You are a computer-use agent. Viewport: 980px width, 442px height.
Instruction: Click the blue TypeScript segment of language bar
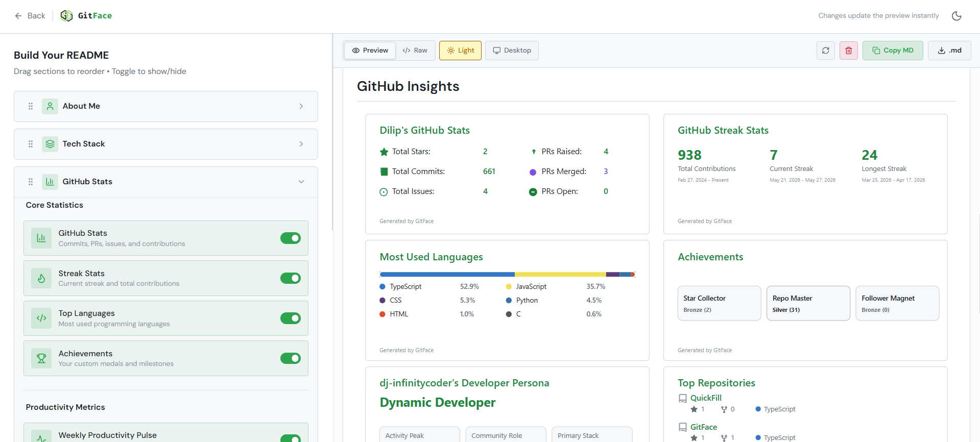point(447,275)
